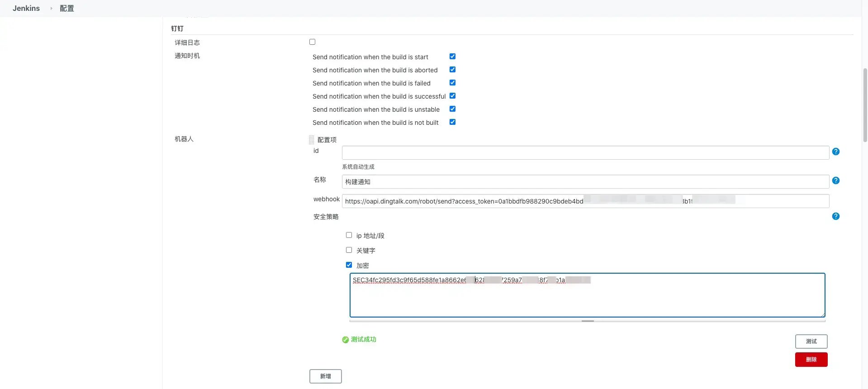Image resolution: width=868 pixels, height=389 pixels.
Task: Open the 配置 breadcrumb item
Action: (x=67, y=8)
